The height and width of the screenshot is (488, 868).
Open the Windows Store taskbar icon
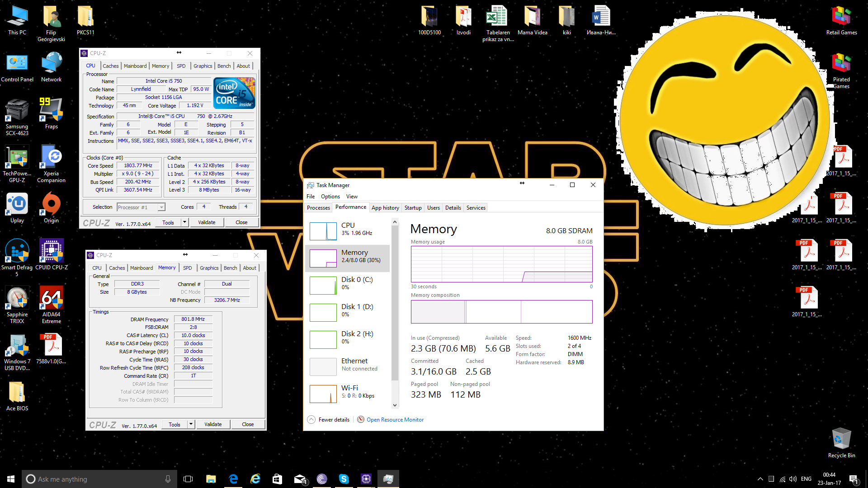278,479
